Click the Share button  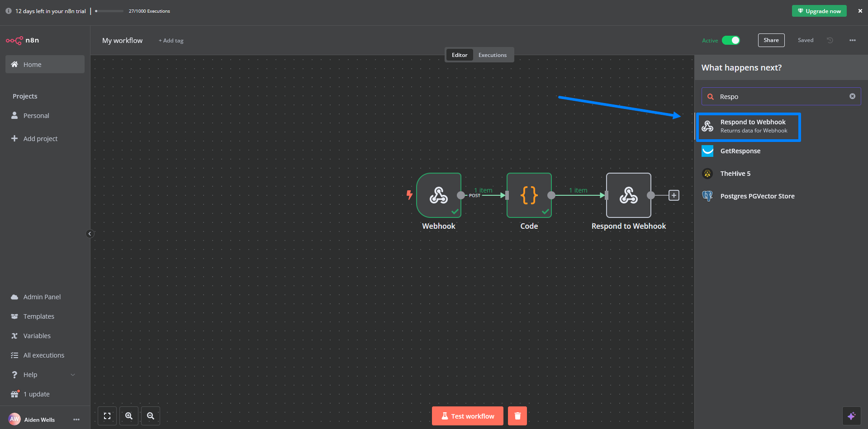pos(771,40)
